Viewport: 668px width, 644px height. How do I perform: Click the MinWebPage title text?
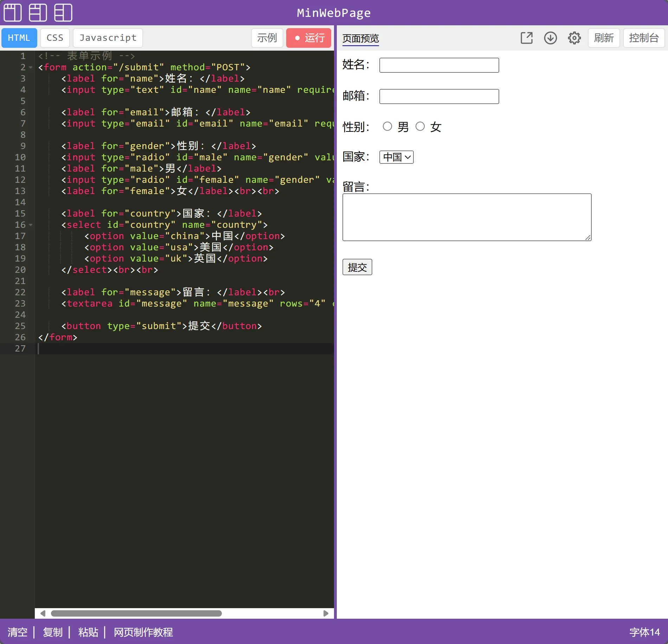334,13
